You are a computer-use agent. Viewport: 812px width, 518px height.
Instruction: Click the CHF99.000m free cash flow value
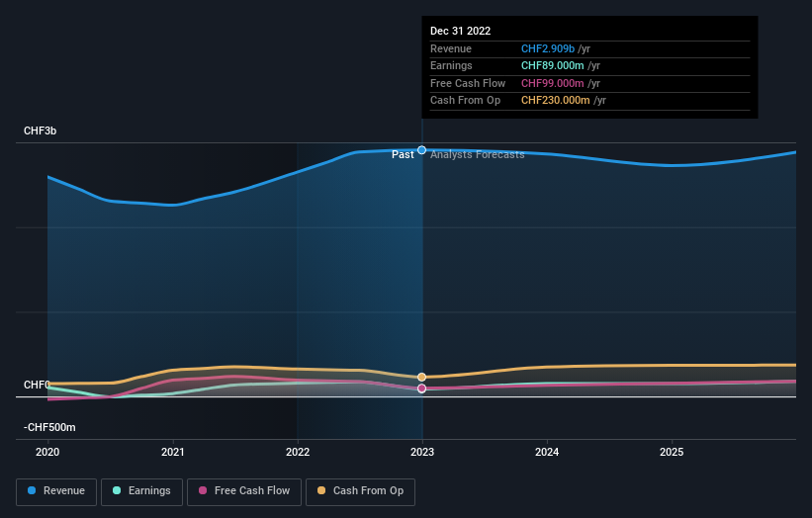coord(553,83)
